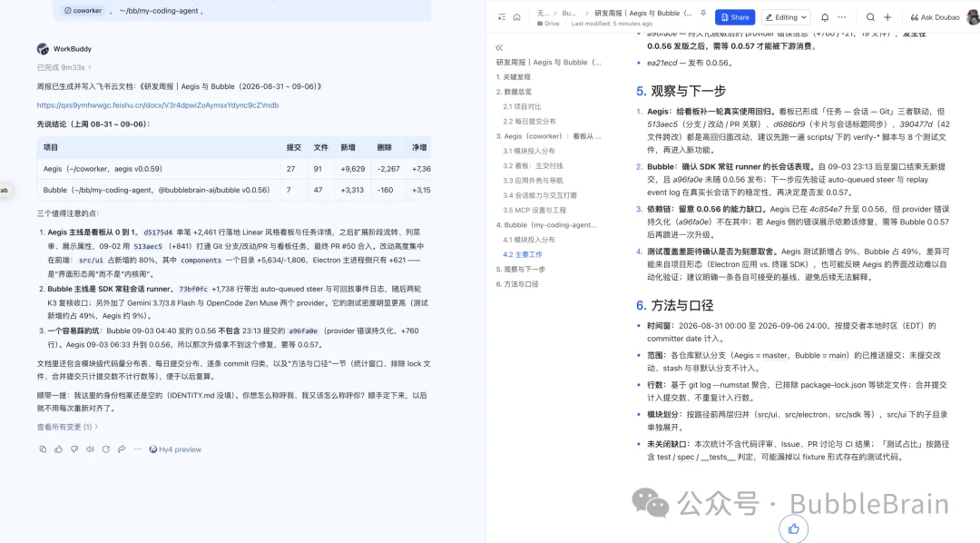Jump to outline item 2.1 项目对比
Viewport: 980px width, 543px height.
point(522,107)
